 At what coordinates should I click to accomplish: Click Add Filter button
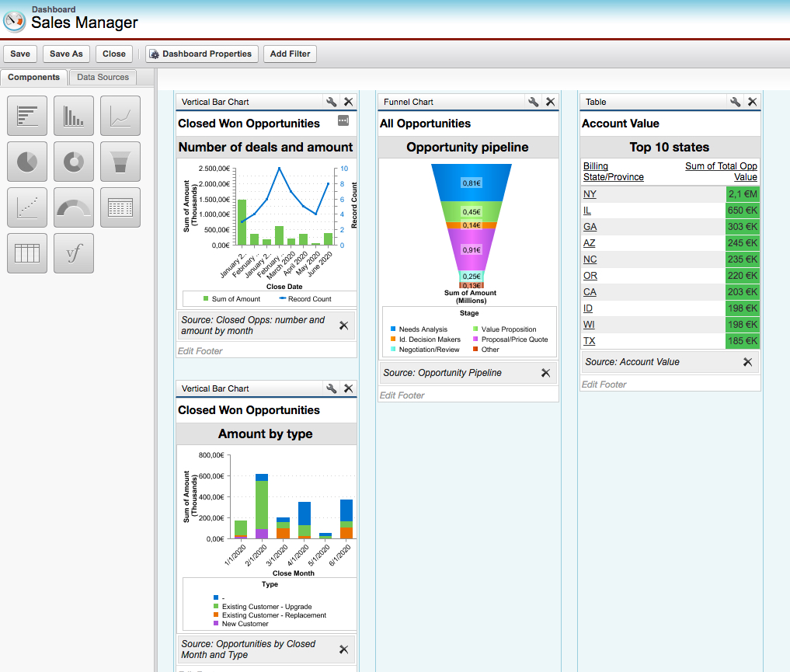pyautogui.click(x=290, y=54)
